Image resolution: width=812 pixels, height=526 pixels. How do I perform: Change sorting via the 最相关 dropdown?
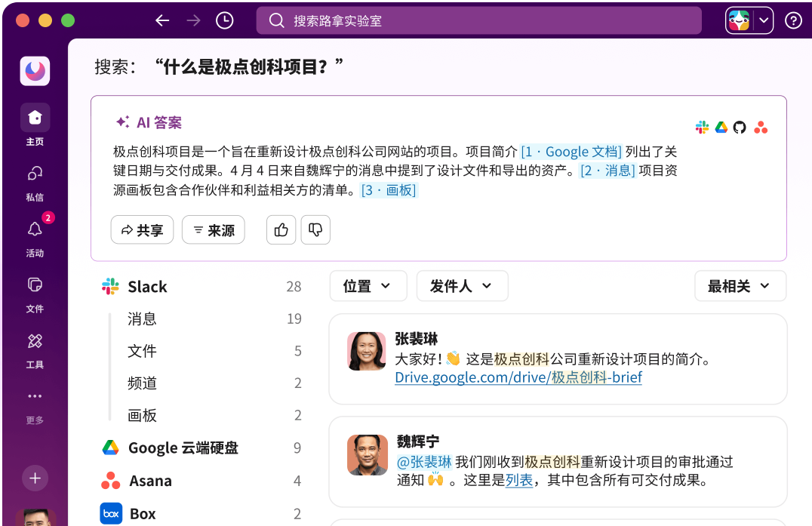coord(740,286)
